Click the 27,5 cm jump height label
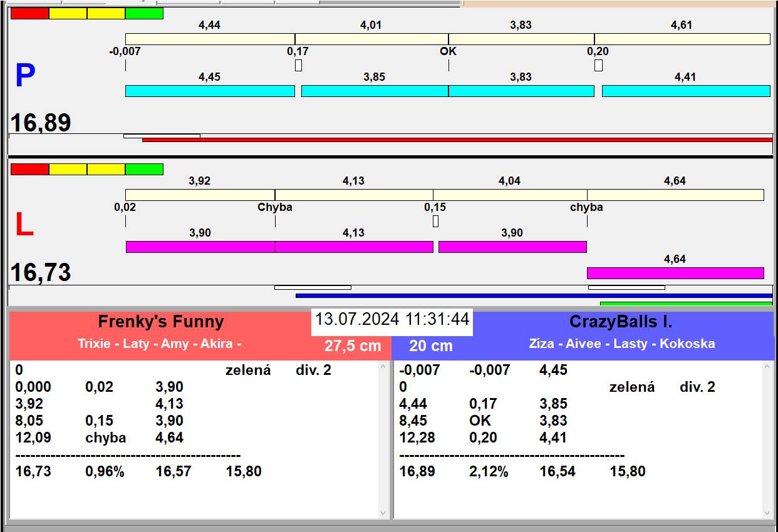Screen dimensions: 778x532 pos(353,346)
